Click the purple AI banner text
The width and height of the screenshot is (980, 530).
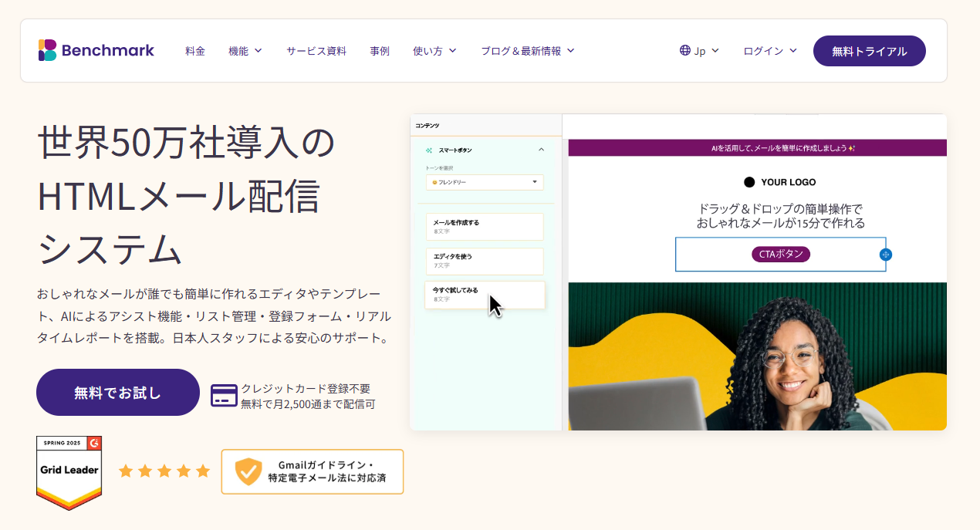(x=783, y=148)
